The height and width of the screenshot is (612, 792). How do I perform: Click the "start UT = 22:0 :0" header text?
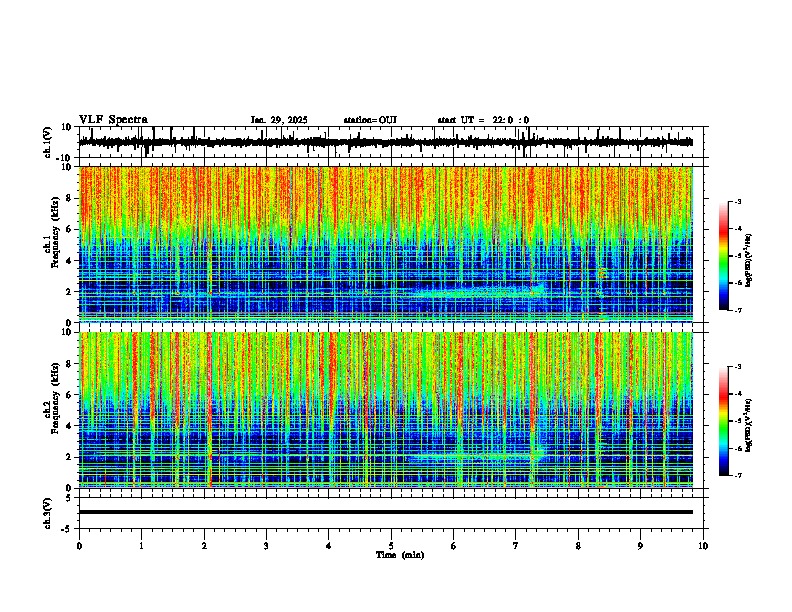[483, 120]
